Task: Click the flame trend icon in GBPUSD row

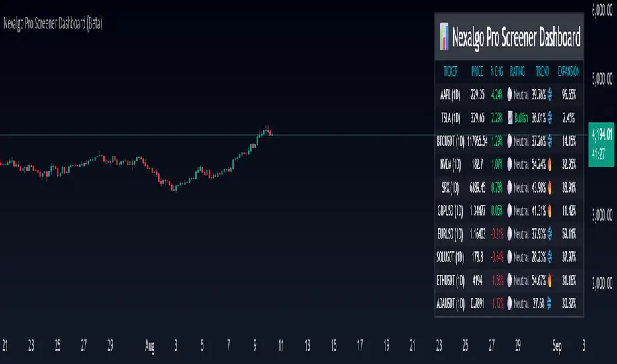Action: tap(549, 211)
